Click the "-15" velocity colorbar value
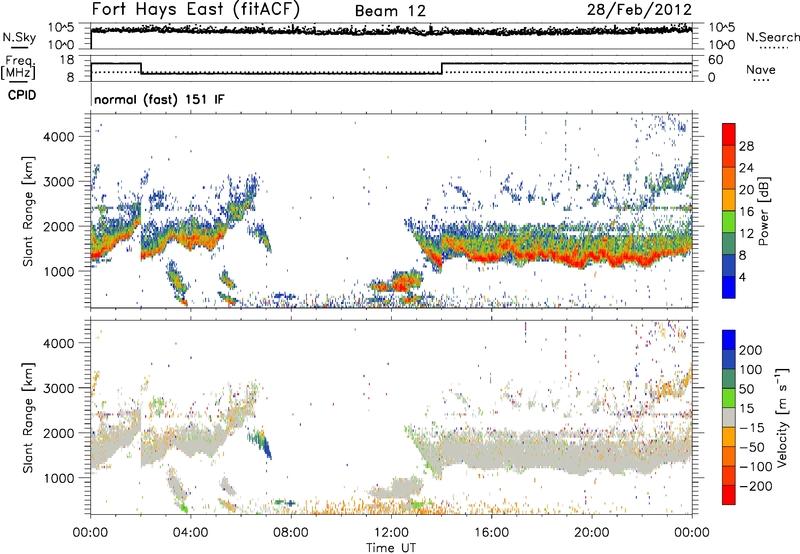 (x=751, y=428)
